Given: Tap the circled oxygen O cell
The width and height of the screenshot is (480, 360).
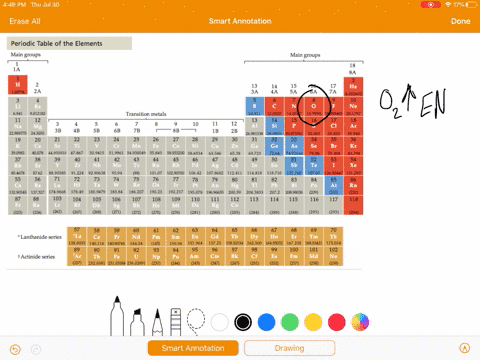Looking at the screenshot, I should coord(313,106).
